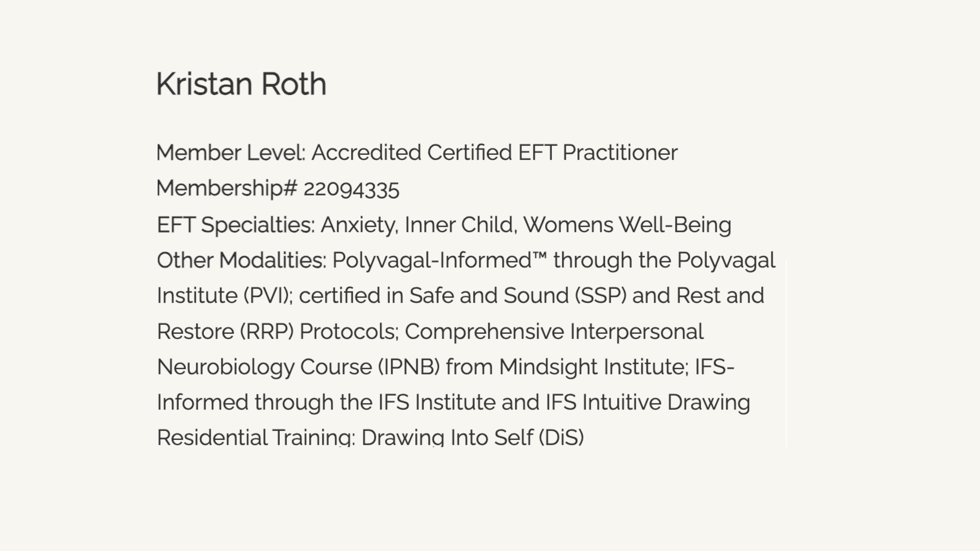Click 'Comprehensive Interpersonal' text
Viewport: 980px width, 551px height.
click(554, 332)
